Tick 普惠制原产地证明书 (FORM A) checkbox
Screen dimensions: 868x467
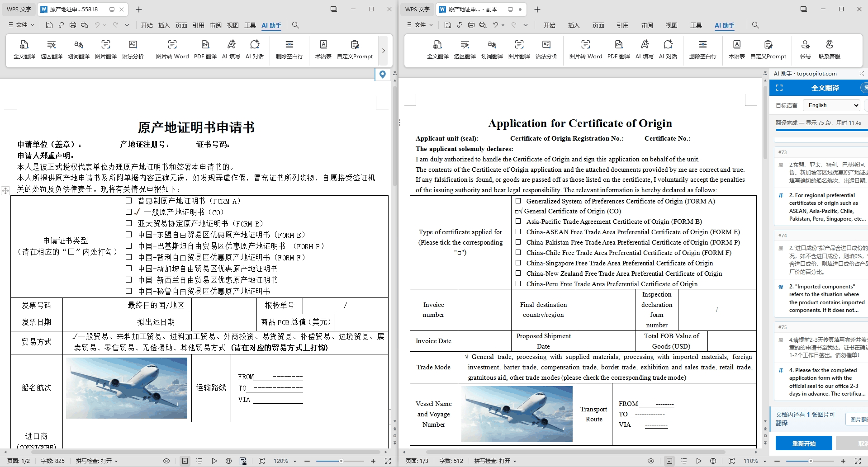click(129, 201)
